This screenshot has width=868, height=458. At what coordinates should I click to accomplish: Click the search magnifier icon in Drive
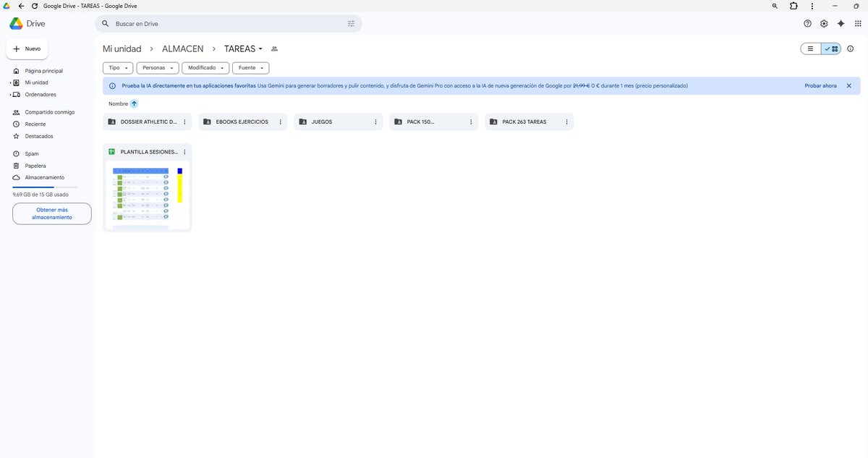tap(106, 24)
